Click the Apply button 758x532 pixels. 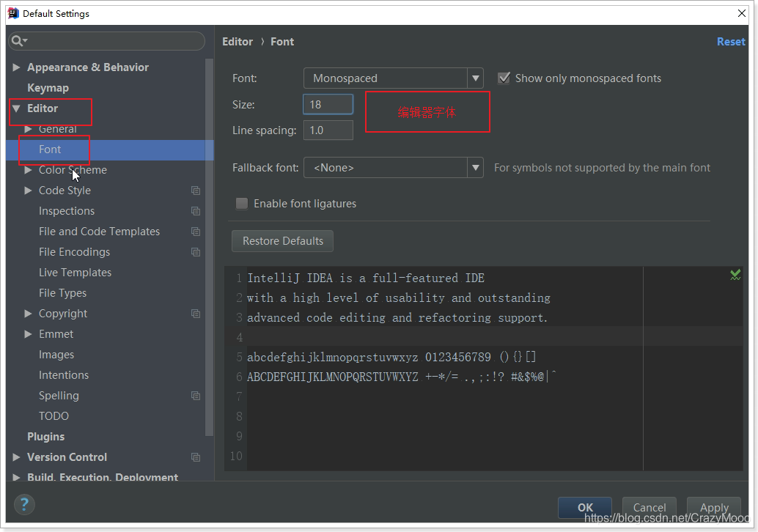[x=714, y=507]
